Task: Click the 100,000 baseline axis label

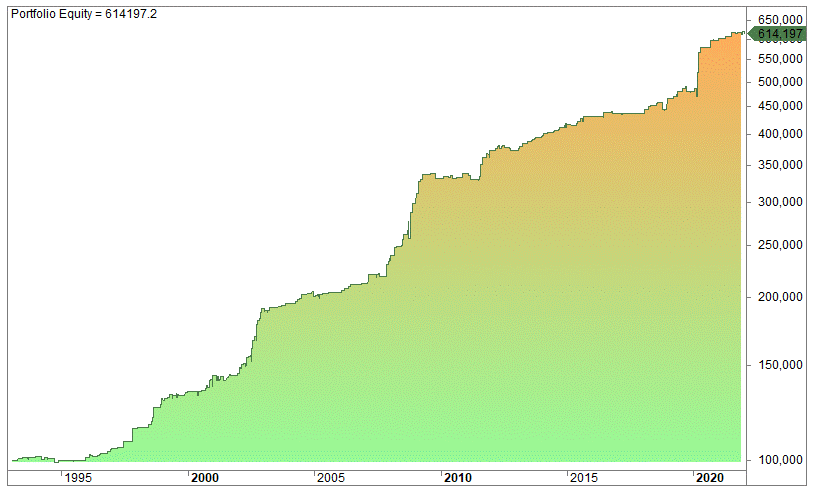Action: 781,460
